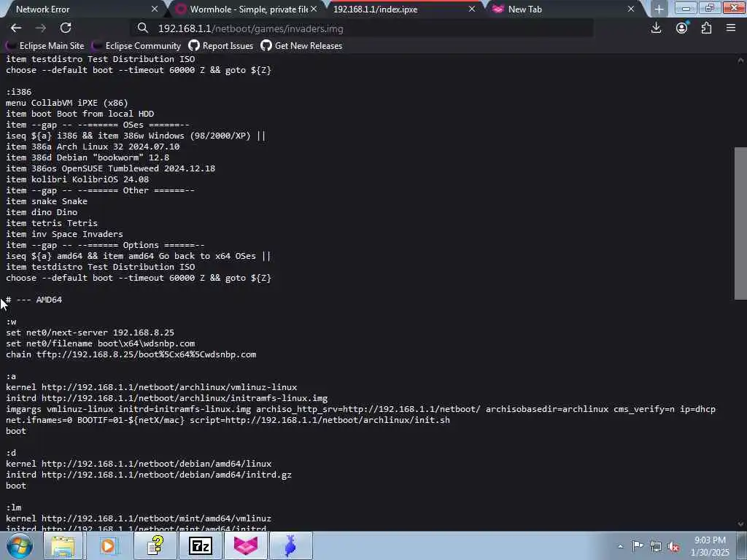Click the muted volume tray icon

point(673,546)
